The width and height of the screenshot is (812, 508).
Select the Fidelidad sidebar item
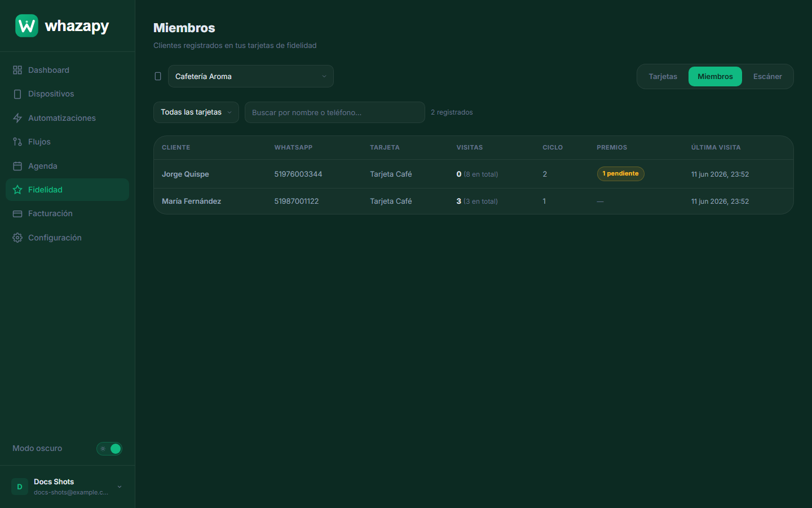[67, 190]
